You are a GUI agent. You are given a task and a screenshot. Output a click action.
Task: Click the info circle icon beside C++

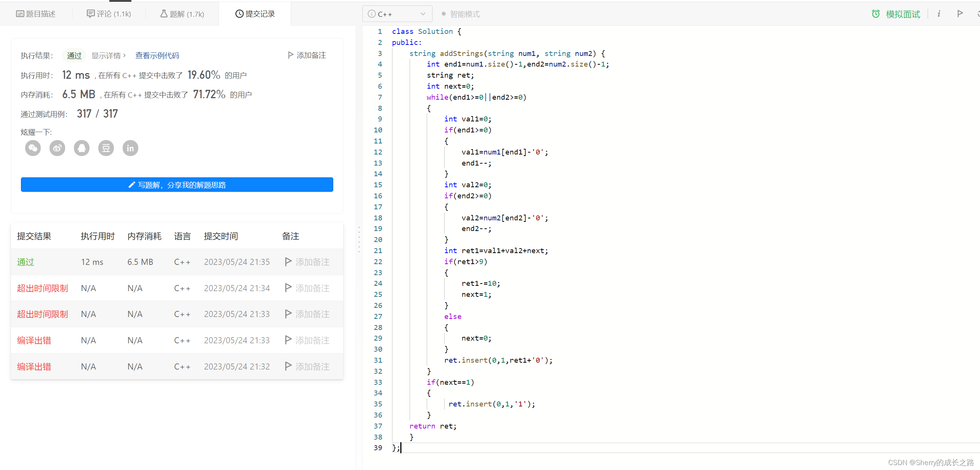(371, 14)
